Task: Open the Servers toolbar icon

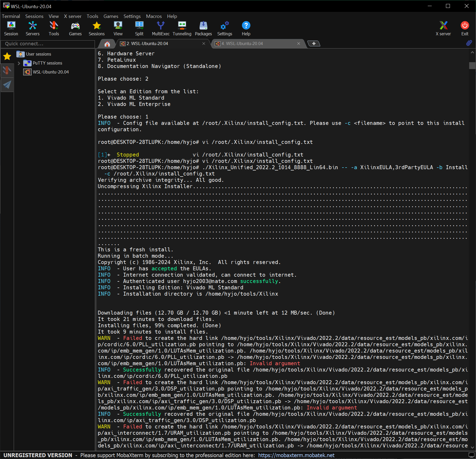Action: click(x=32, y=28)
